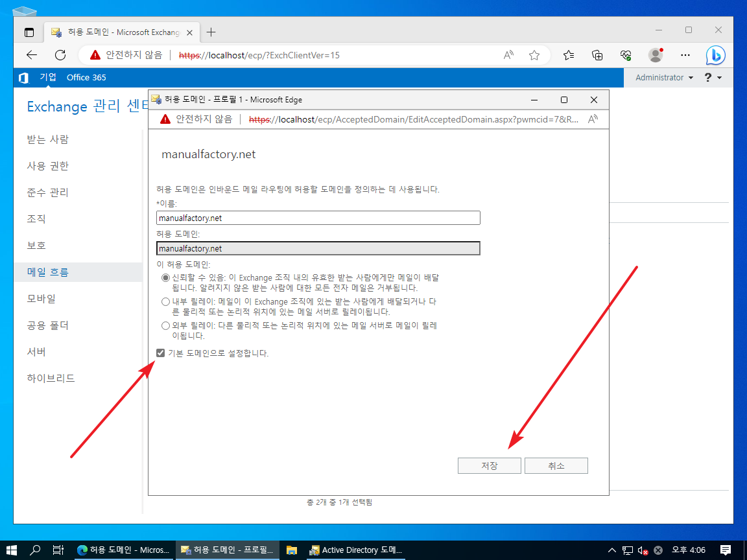Open 모바일 in the sidebar
This screenshot has width=747, height=560.
(x=41, y=299)
